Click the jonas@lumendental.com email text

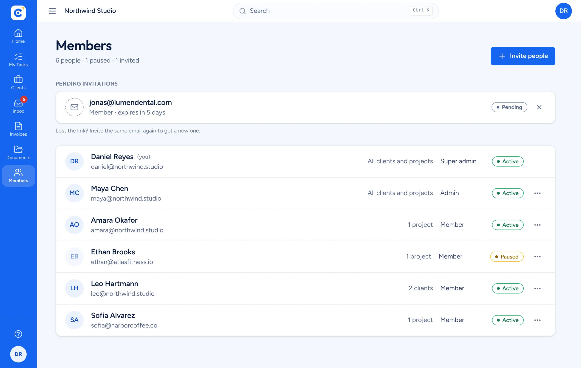pos(130,103)
